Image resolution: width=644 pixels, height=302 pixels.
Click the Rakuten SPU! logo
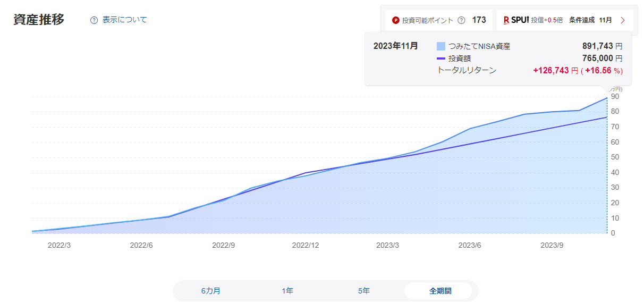[x=515, y=20]
